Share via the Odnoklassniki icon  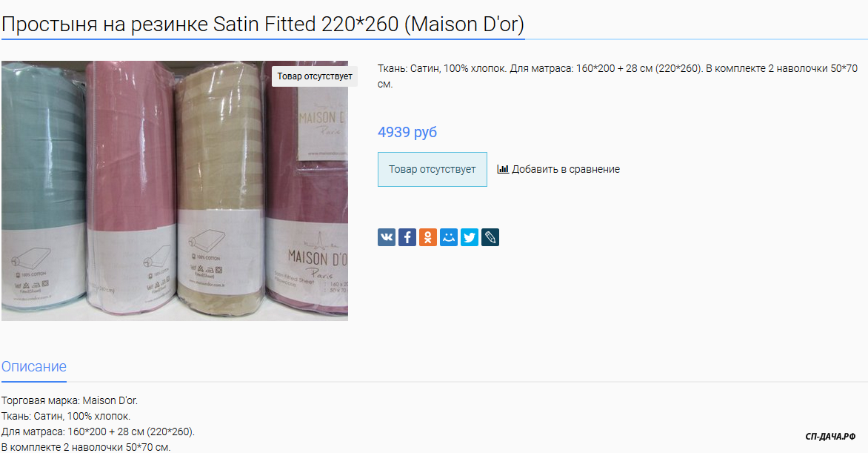coord(428,237)
